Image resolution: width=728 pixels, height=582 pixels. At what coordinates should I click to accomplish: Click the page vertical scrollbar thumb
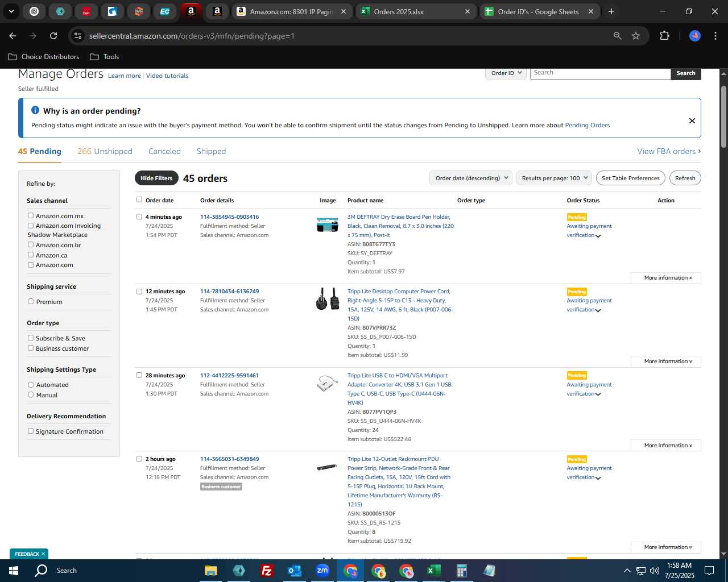723,117
